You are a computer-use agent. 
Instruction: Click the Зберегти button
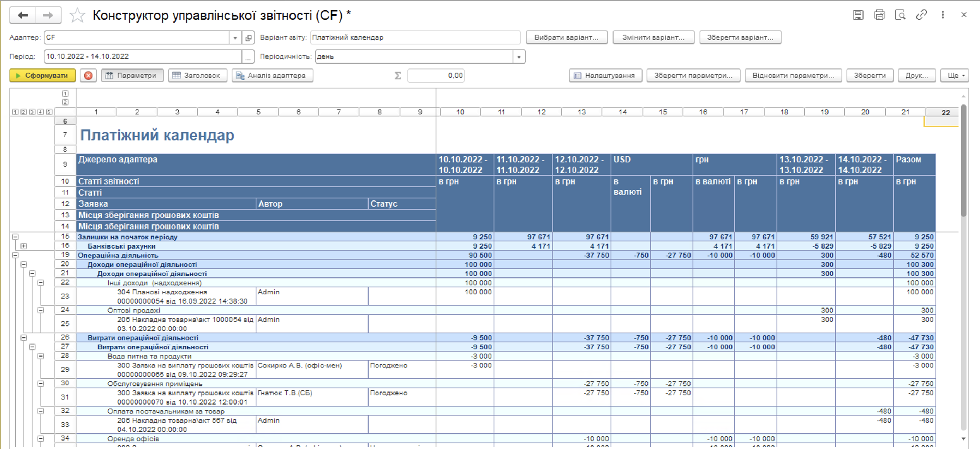870,75
